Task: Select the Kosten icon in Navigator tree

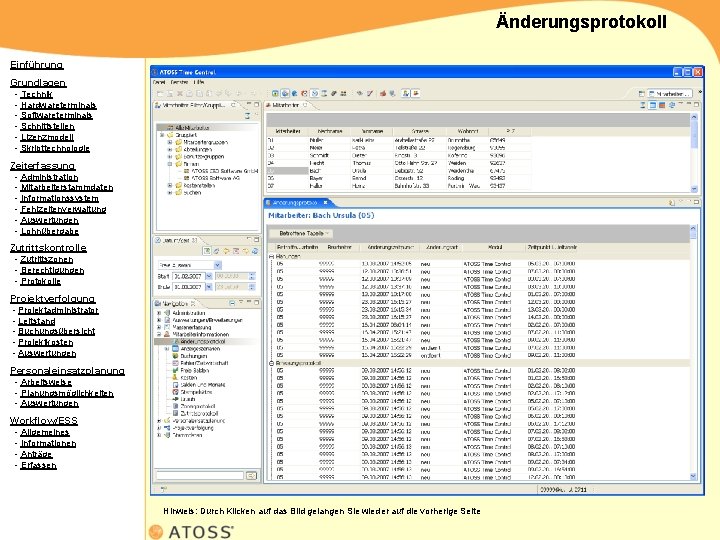Action: coord(175,377)
